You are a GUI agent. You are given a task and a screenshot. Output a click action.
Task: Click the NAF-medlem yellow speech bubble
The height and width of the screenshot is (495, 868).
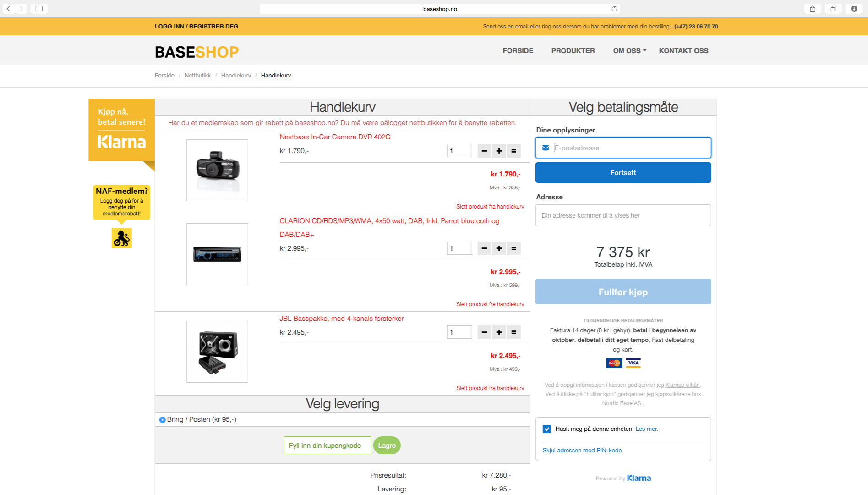121,202
